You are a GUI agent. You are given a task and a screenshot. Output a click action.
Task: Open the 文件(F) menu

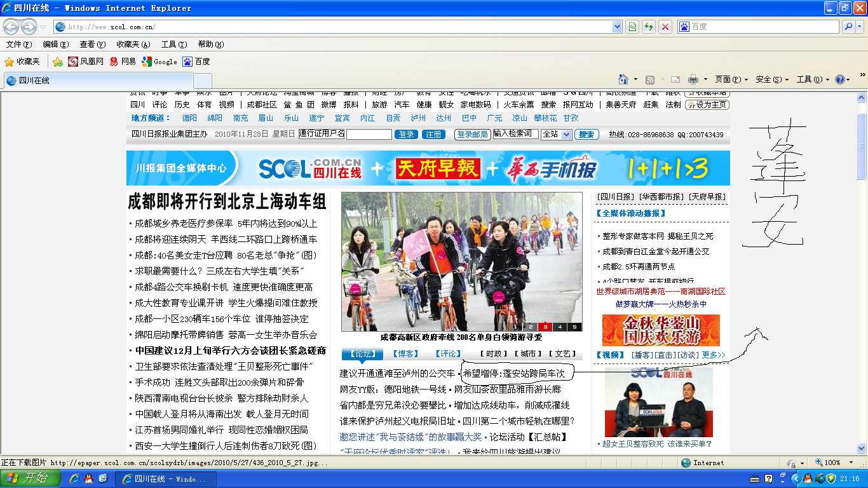[x=18, y=44]
